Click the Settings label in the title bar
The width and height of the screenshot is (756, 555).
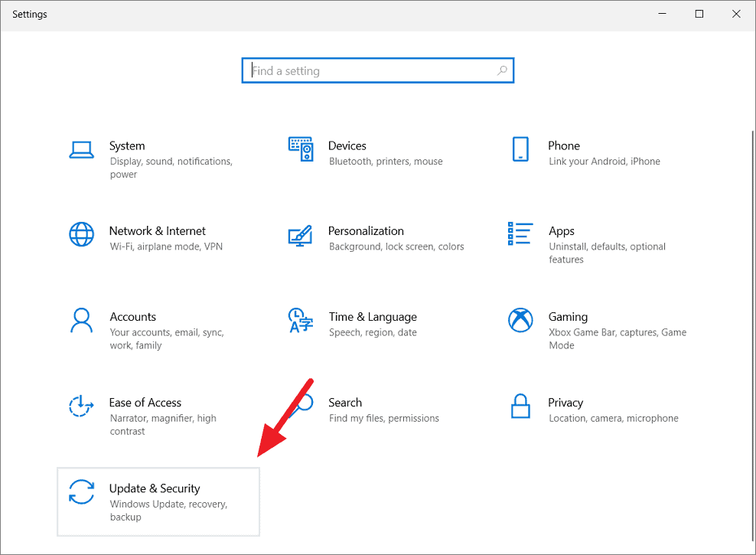[29, 14]
